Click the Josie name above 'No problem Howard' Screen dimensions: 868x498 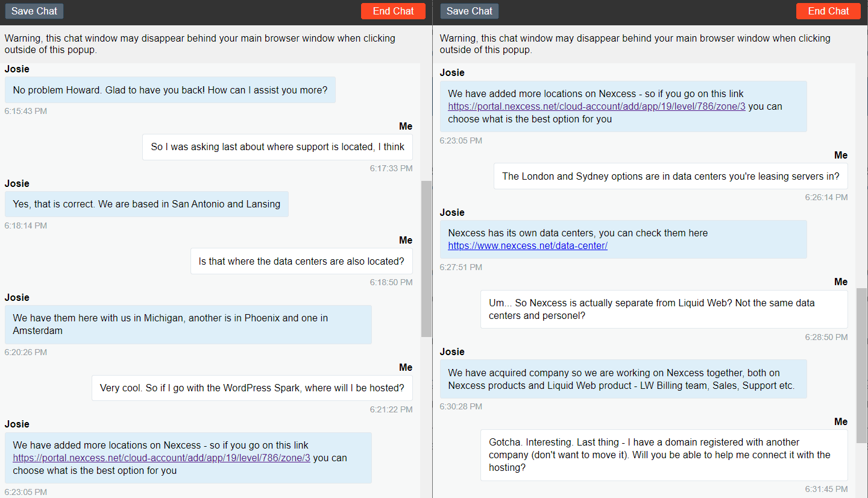click(x=17, y=69)
